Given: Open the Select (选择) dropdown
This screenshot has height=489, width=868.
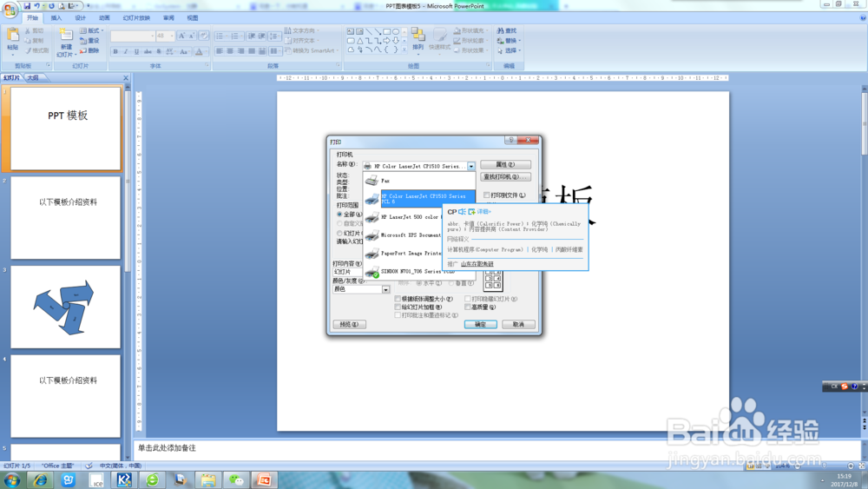Looking at the screenshot, I should point(509,50).
